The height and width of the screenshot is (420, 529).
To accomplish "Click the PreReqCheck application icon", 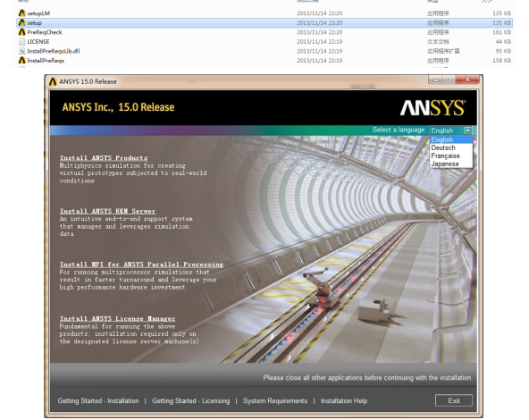I will point(22,32).
